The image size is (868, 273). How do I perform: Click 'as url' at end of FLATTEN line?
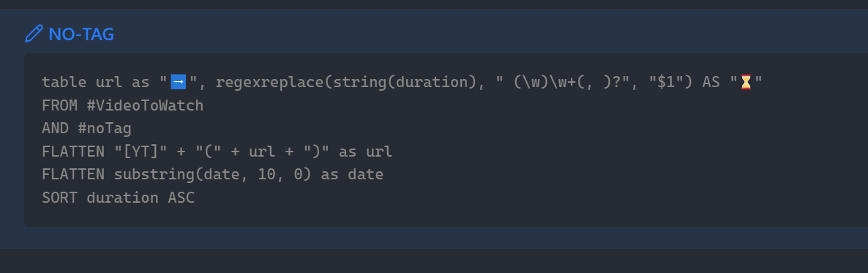click(x=365, y=152)
